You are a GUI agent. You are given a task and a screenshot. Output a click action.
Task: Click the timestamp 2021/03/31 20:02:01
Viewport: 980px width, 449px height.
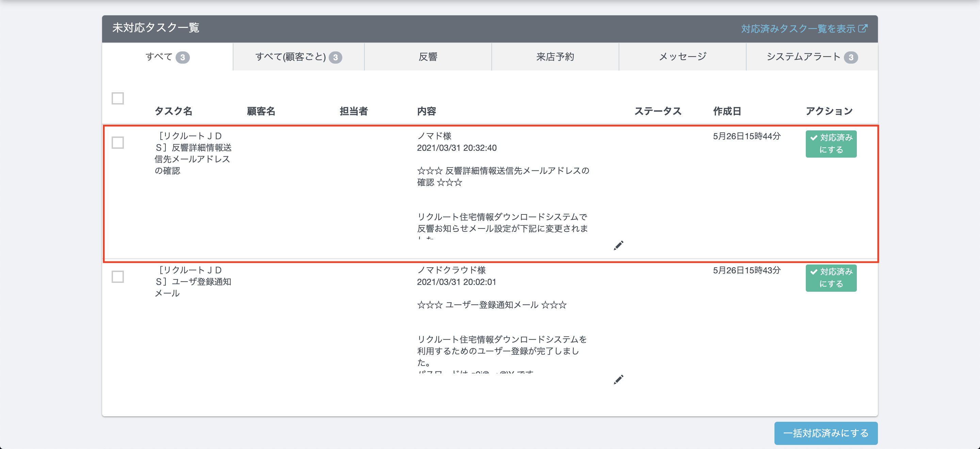point(457,282)
